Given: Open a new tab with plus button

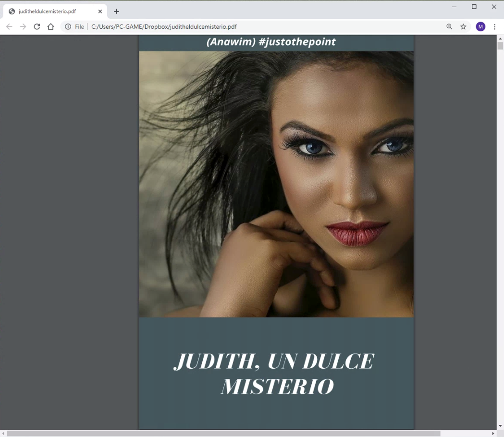Looking at the screenshot, I should pyautogui.click(x=116, y=12).
